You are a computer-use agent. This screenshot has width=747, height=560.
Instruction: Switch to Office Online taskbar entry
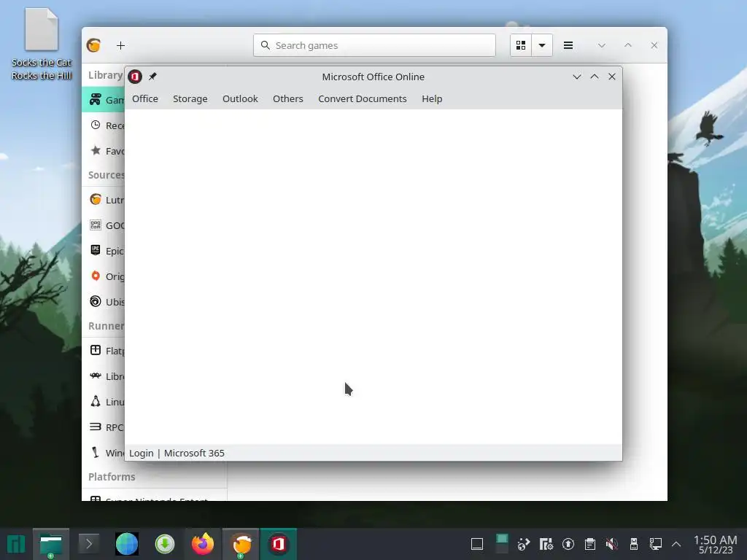coord(279,544)
